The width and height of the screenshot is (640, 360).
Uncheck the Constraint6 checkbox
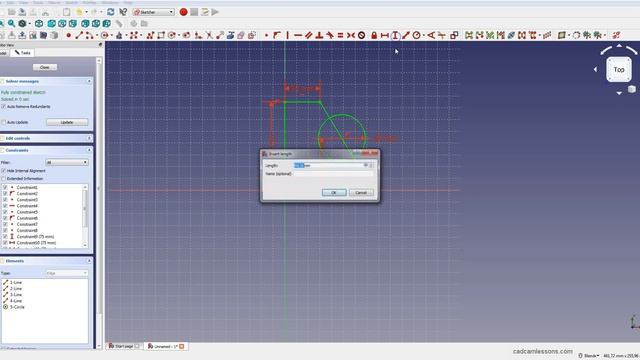coord(5,218)
